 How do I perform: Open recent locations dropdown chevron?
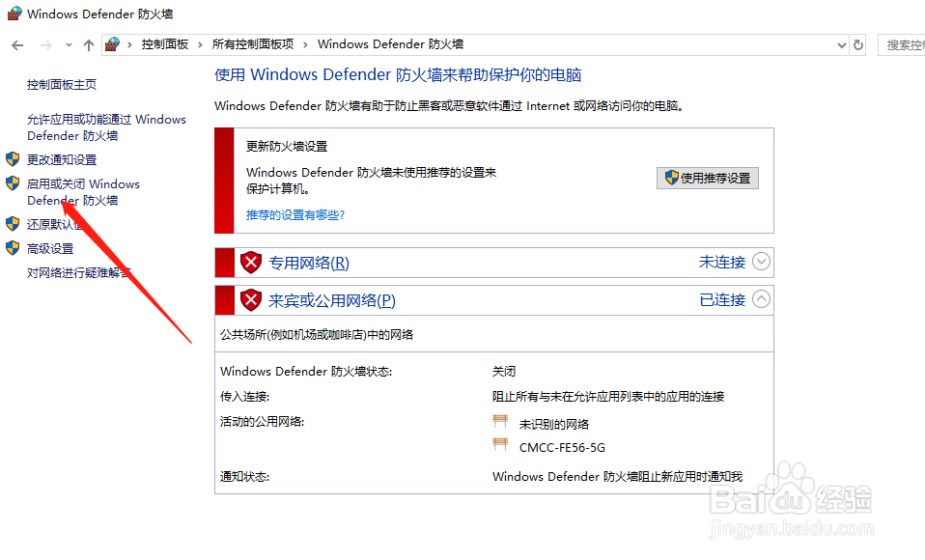point(69,44)
